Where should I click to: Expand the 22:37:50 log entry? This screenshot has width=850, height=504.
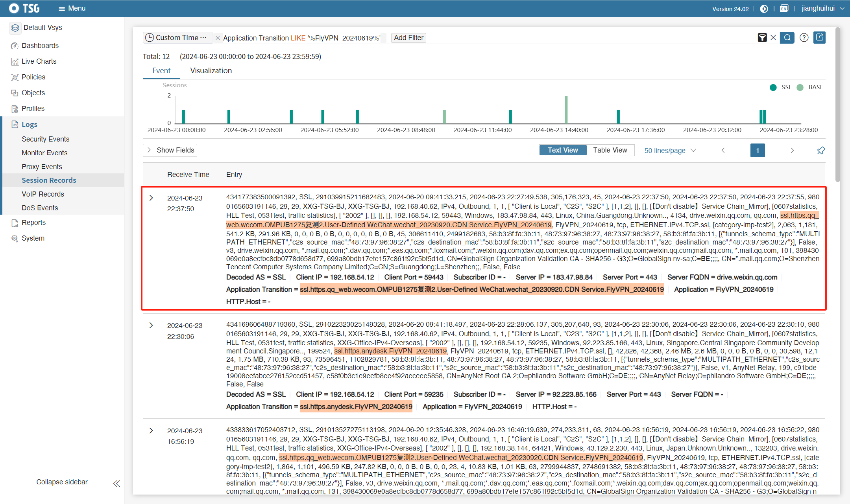tap(151, 198)
